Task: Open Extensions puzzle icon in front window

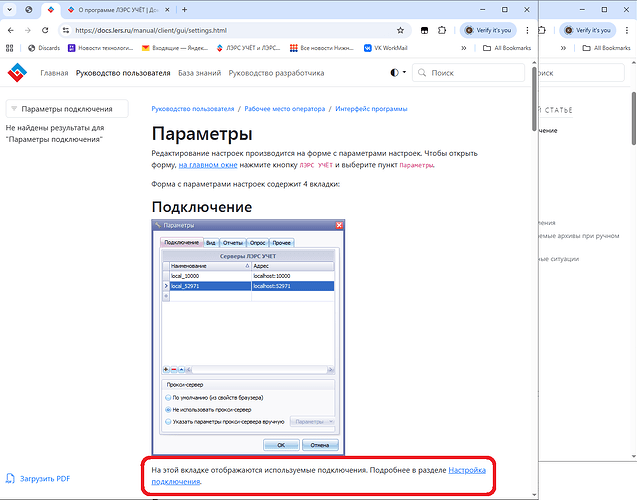Action: click(442, 30)
